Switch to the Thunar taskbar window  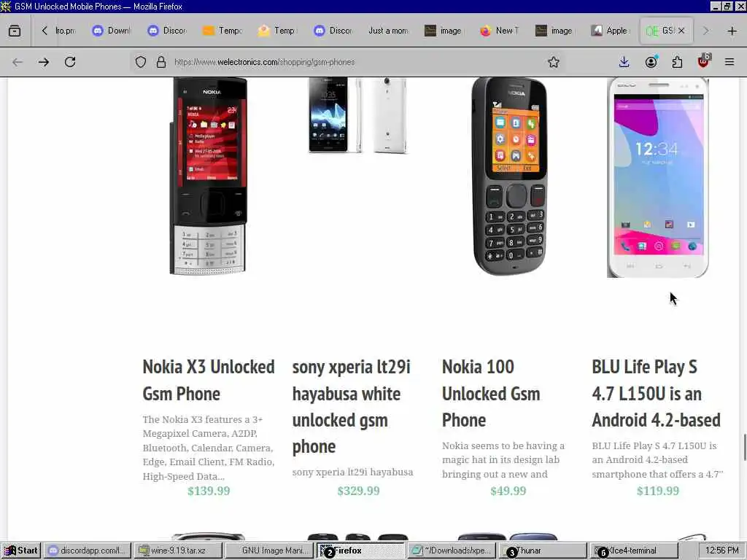(542, 551)
